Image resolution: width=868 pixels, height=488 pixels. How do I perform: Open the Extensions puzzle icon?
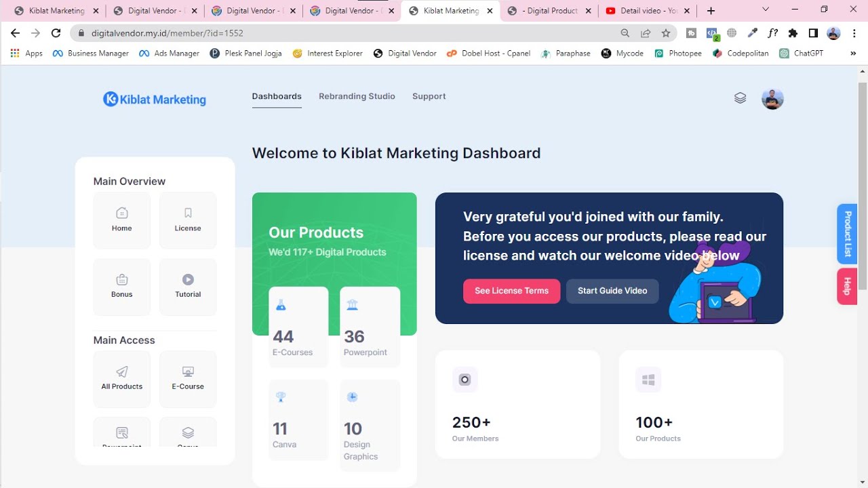point(793,33)
